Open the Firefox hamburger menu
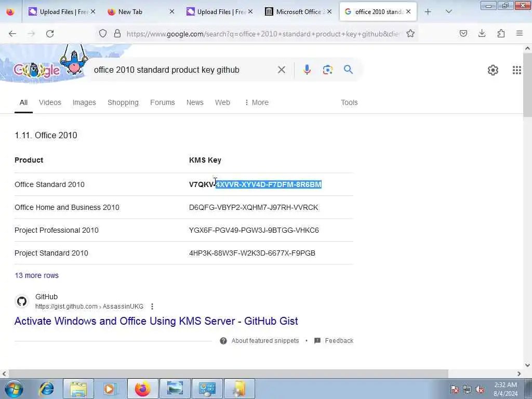This screenshot has width=532, height=399. (x=520, y=33)
